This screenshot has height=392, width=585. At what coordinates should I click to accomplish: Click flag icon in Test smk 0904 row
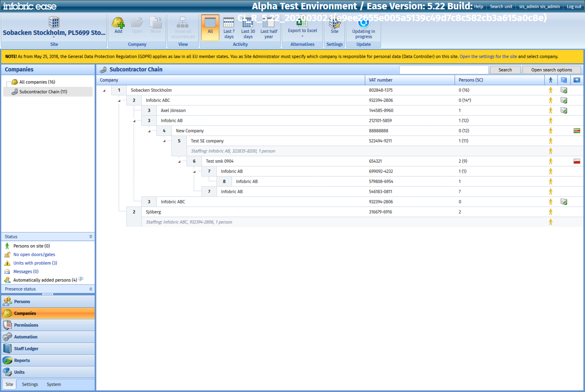coord(577,161)
